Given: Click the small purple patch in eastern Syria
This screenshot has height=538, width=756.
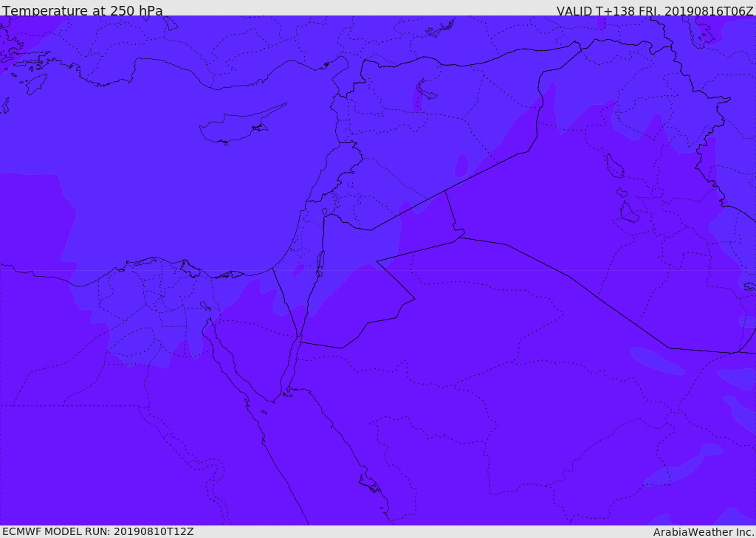Looking at the screenshot, I should pos(461,165).
